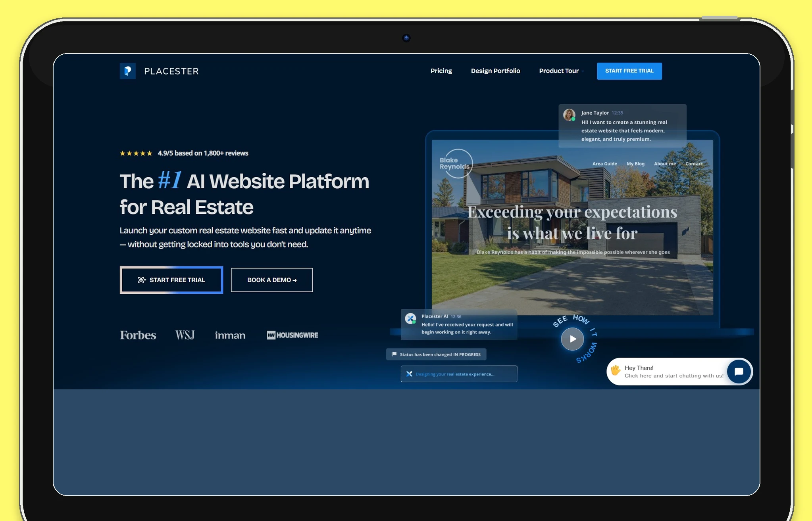The height and width of the screenshot is (521, 812).
Task: Book a demo
Action: pyautogui.click(x=272, y=280)
